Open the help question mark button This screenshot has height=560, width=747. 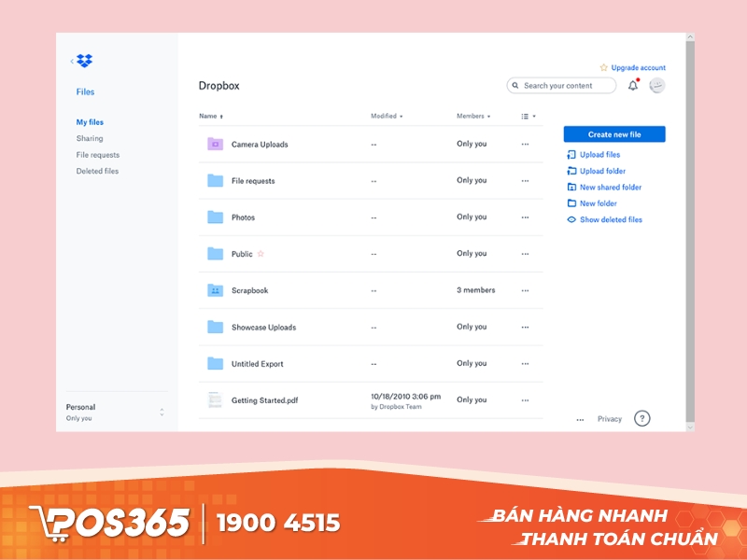(641, 419)
